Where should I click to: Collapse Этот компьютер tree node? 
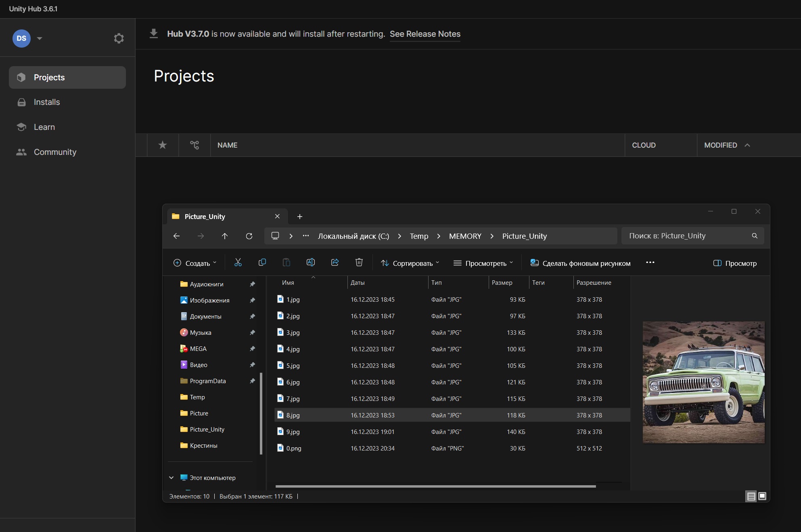point(171,478)
